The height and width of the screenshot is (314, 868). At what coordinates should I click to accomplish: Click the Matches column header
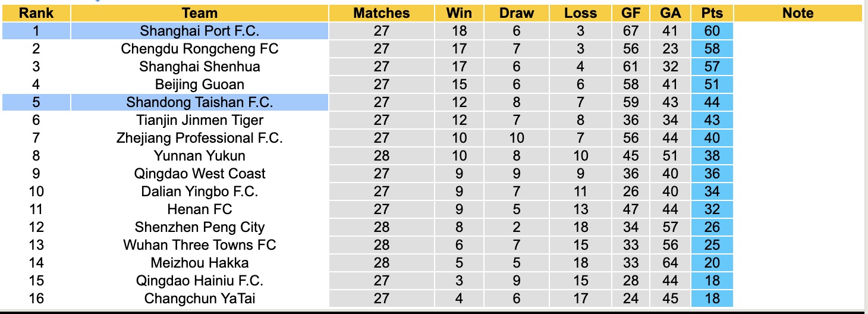381,13
